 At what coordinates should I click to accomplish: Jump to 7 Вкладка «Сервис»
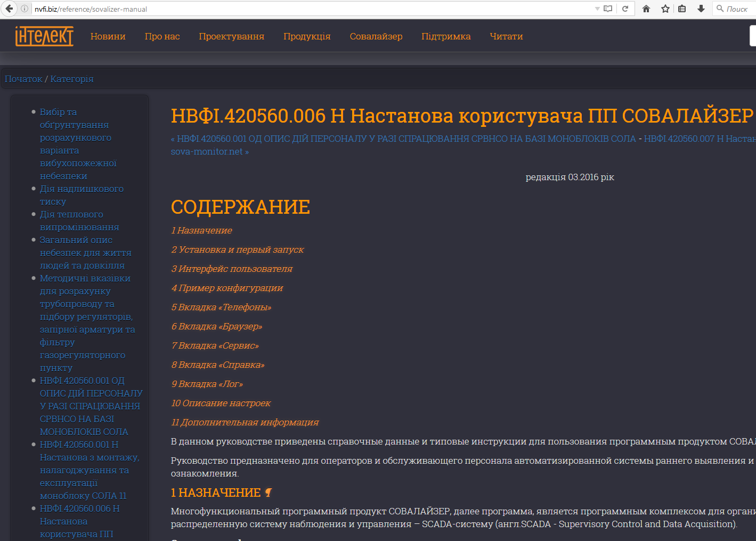click(x=215, y=345)
